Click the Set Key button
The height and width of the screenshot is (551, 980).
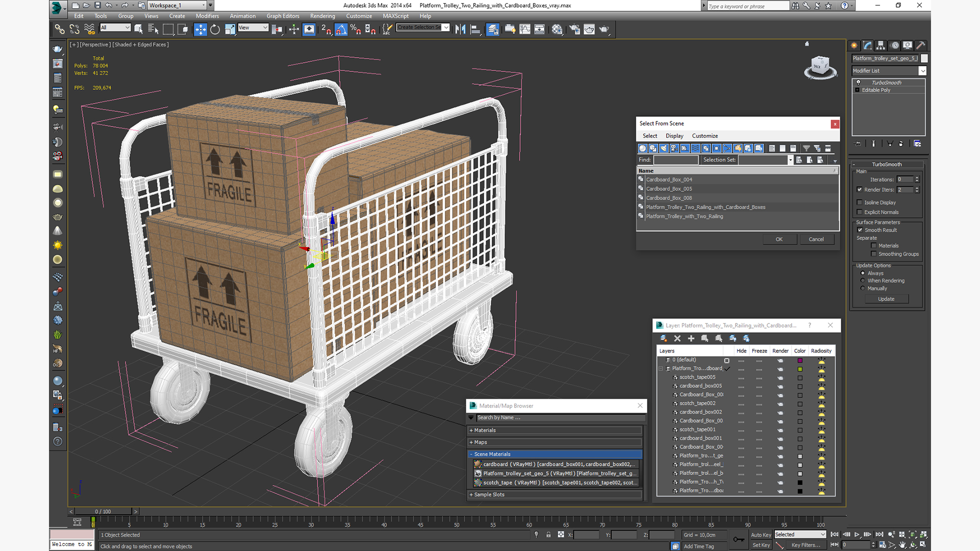pos(761,545)
